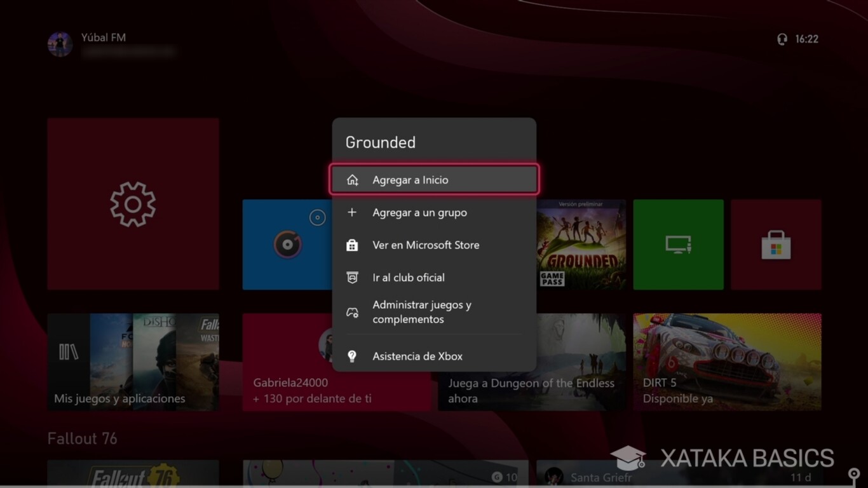Viewport: 868px width, 488px height.
Task: Open Mis juegos y aplicaciones
Action: click(x=132, y=362)
